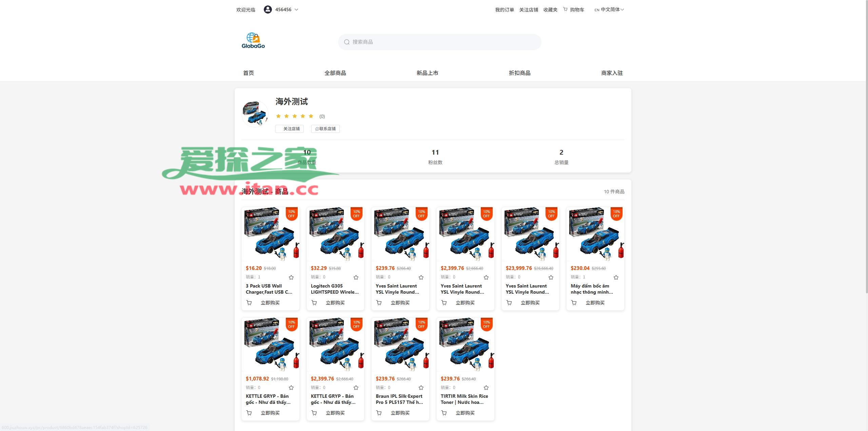The height and width of the screenshot is (431, 868).
Task: Toggle favorite star on the $2,399.76 KETTLE GRYP item
Action: (356, 388)
